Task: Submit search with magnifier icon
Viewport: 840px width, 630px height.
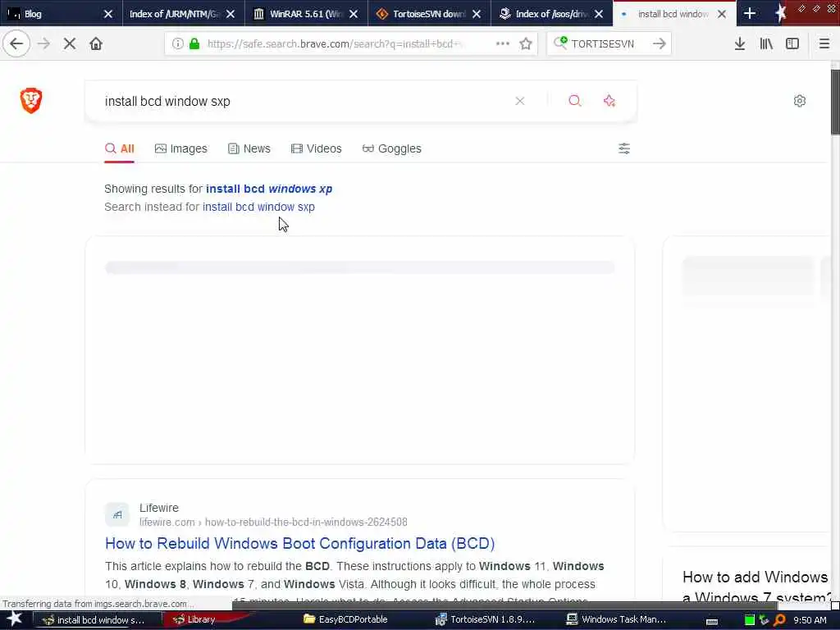Action: pyautogui.click(x=575, y=101)
